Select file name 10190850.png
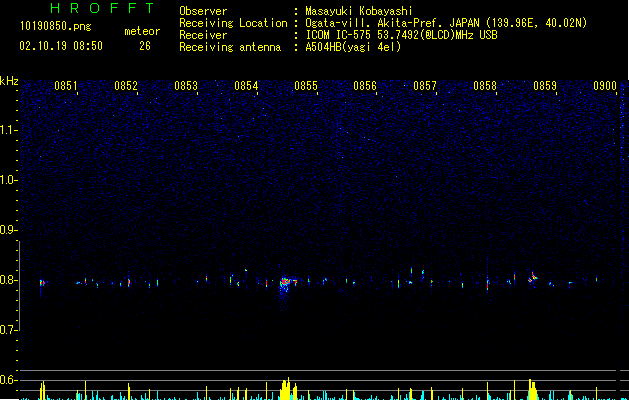 (56, 27)
